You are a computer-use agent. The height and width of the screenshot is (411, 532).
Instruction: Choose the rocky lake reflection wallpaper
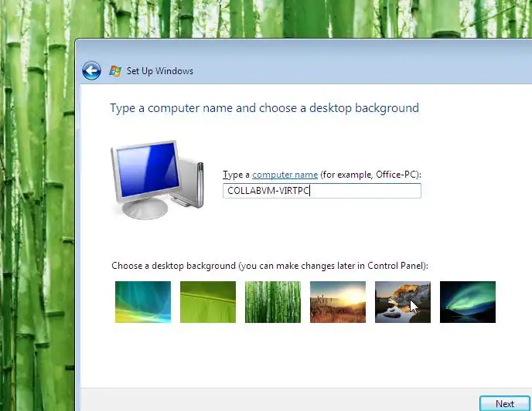(x=403, y=302)
